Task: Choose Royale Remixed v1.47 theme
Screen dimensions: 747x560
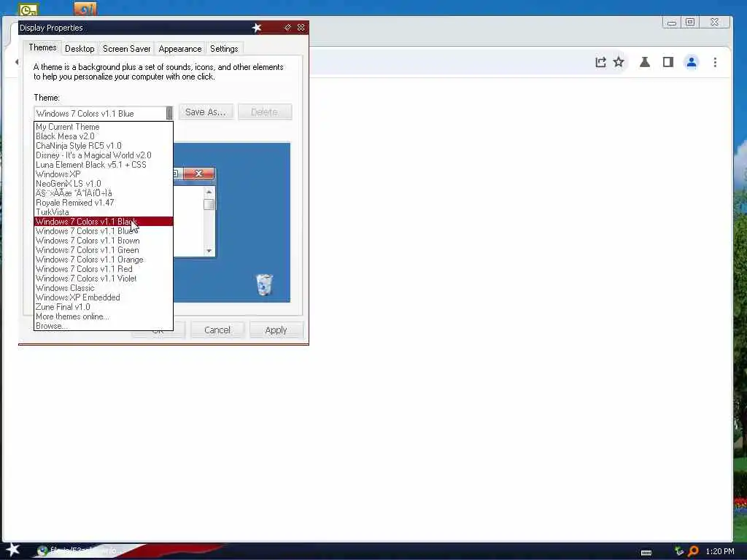Action: (104, 203)
